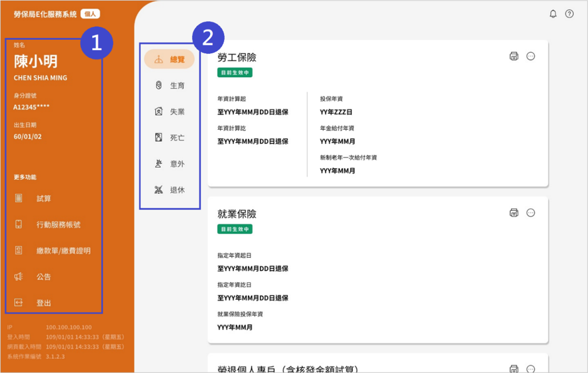
Task: Switch to the 死亡 tab
Action: pyautogui.click(x=170, y=138)
